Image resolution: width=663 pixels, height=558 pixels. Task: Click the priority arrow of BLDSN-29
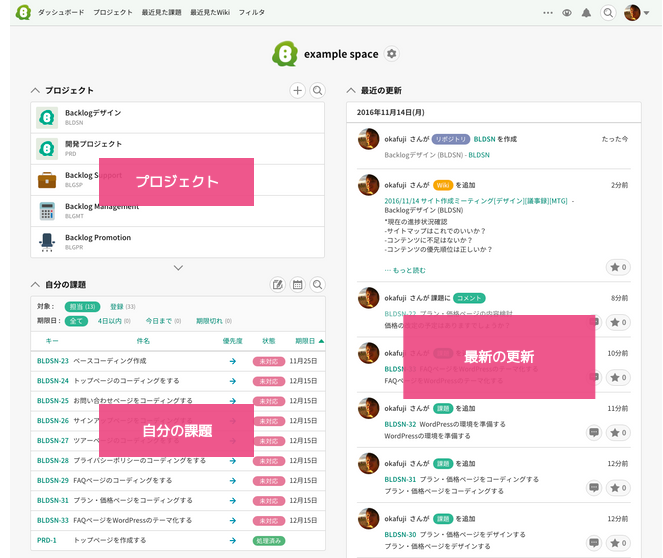click(233, 481)
